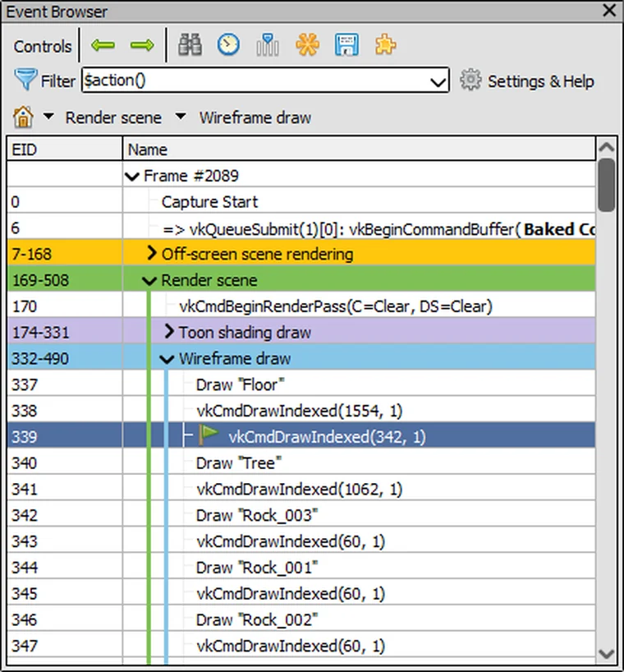Collapse the Frame #2089 tree node
This screenshot has width=624, height=672.
pos(132,176)
